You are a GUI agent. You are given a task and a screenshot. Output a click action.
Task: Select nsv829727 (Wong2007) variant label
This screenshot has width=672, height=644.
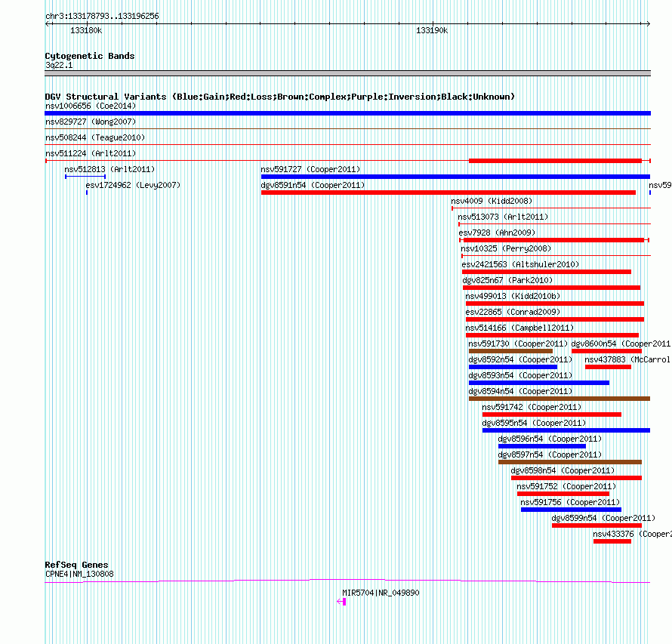pyautogui.click(x=91, y=122)
